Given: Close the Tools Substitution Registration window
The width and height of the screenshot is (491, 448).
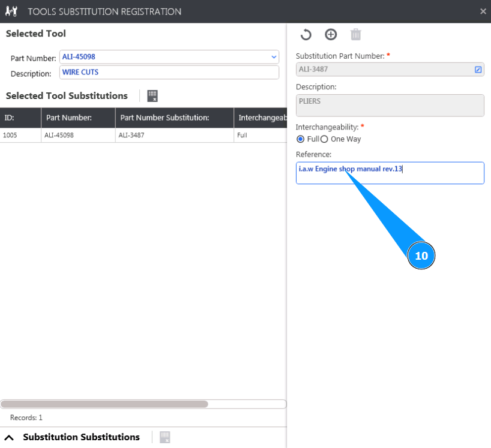Looking at the screenshot, I should tap(483, 11).
